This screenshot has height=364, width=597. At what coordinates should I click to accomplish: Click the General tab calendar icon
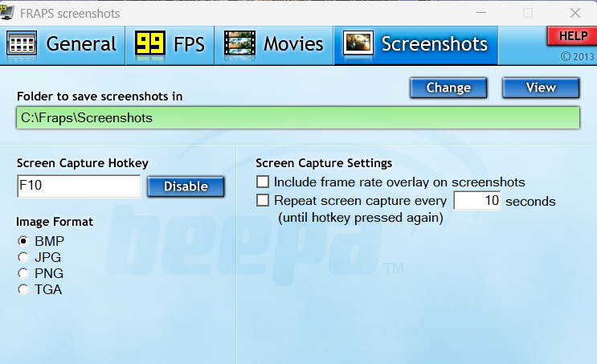pyautogui.click(x=22, y=43)
